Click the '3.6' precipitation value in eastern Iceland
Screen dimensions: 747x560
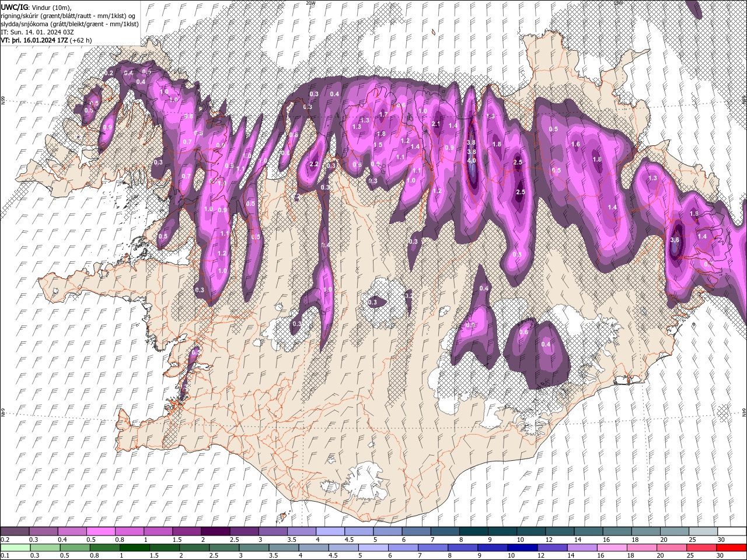click(675, 240)
